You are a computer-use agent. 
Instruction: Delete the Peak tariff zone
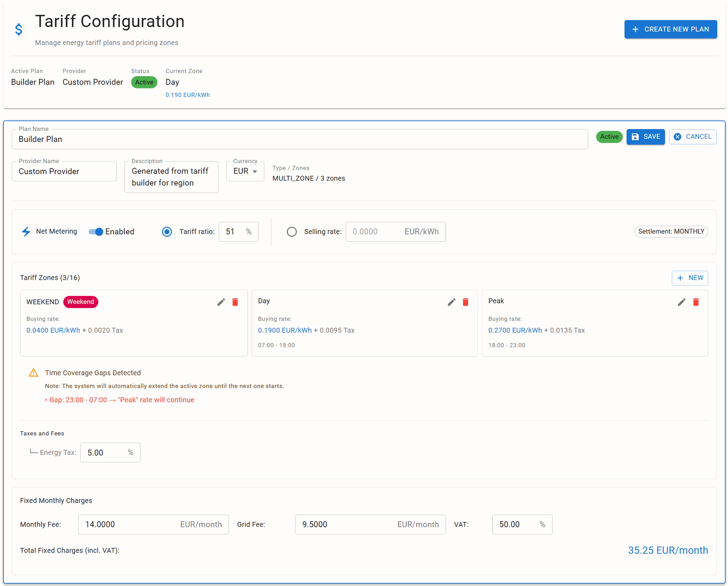[x=696, y=302]
